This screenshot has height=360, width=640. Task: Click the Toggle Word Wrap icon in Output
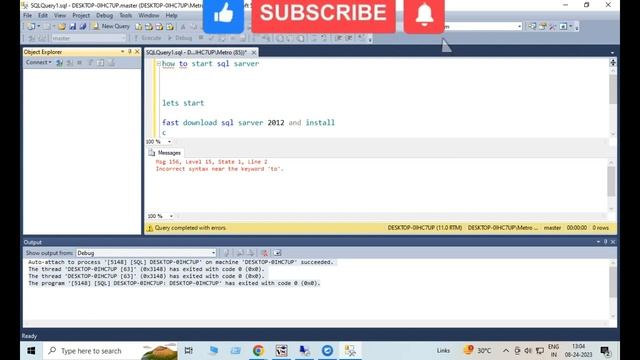277,253
